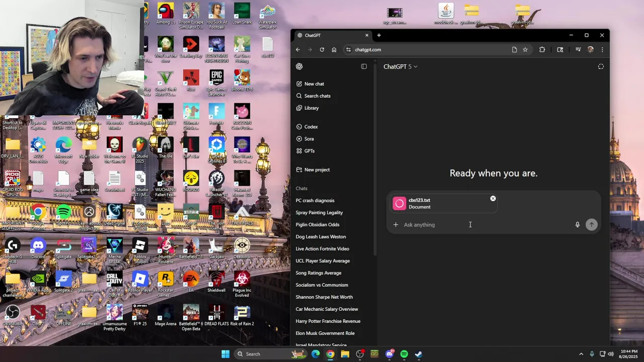Viewport: 644px width, 362px height.
Task: Open the ChatGPT 5 model selector
Action: (x=400, y=66)
